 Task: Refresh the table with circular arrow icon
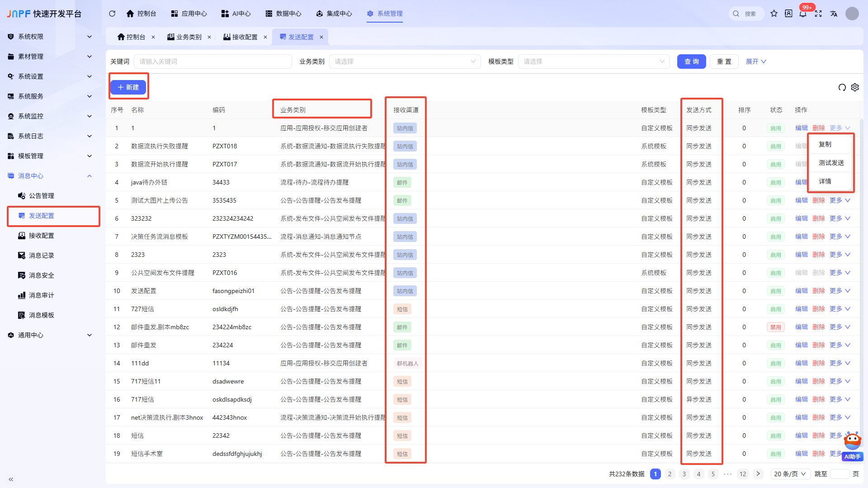click(842, 87)
